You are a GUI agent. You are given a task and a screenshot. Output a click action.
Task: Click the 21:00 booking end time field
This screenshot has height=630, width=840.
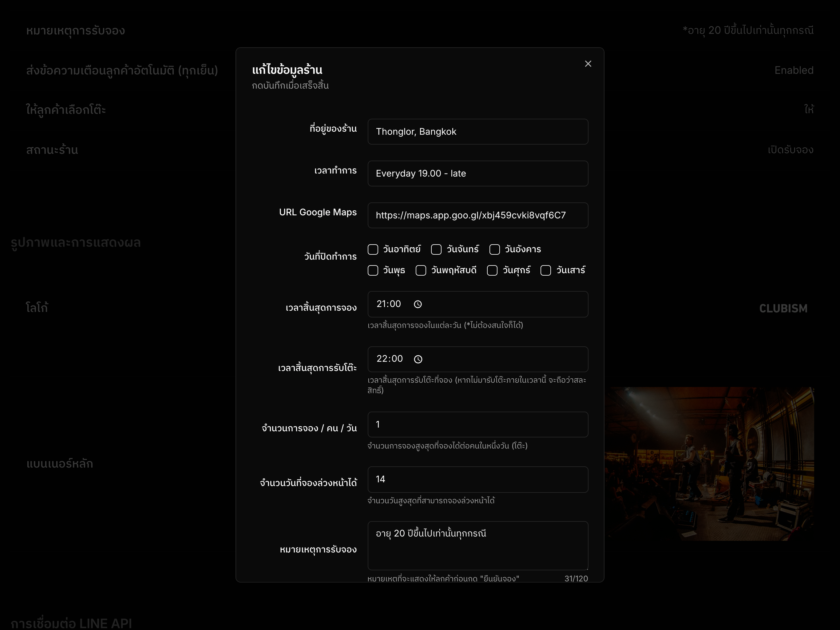click(478, 304)
